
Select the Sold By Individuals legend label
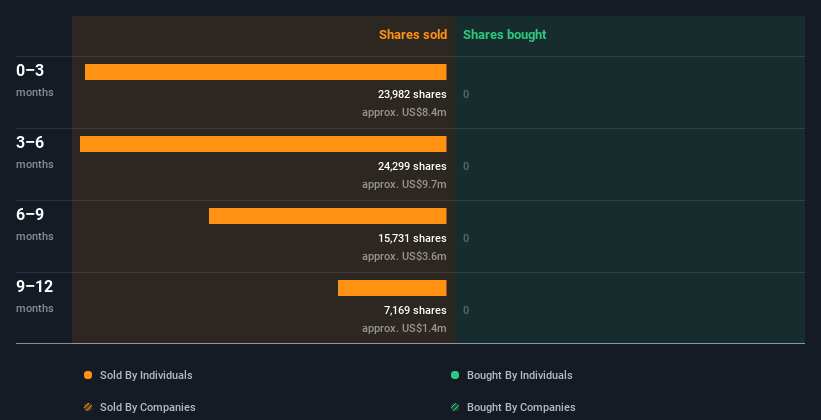(x=146, y=375)
